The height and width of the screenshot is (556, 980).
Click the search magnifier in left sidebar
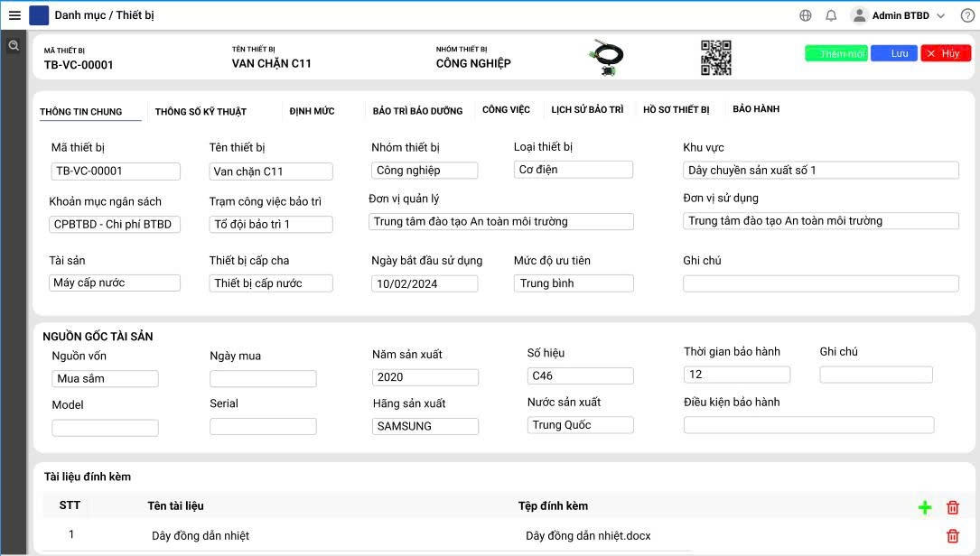pos(14,46)
